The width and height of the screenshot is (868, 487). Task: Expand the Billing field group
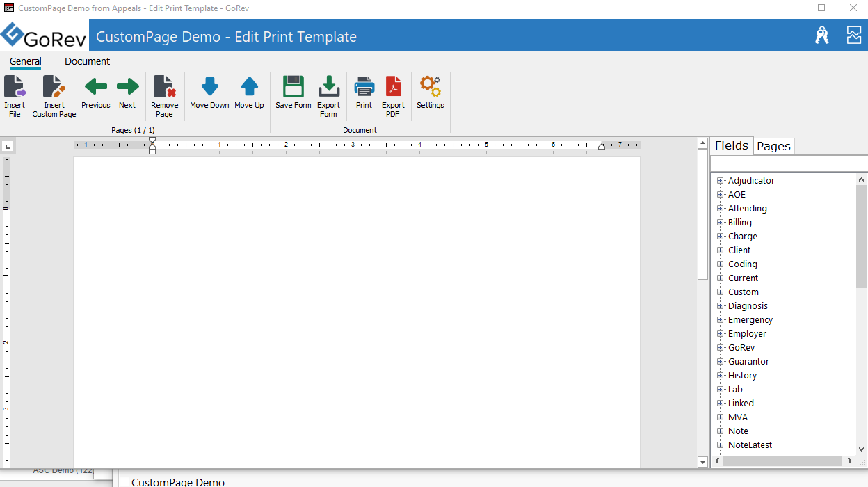click(x=721, y=223)
